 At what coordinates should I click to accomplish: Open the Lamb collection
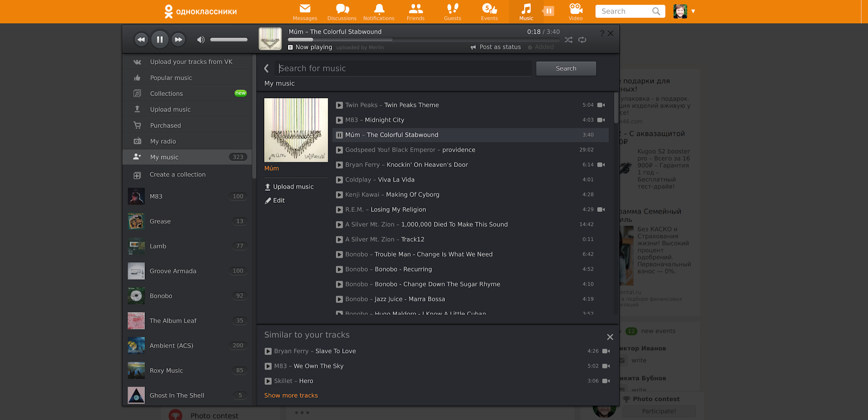click(188, 246)
